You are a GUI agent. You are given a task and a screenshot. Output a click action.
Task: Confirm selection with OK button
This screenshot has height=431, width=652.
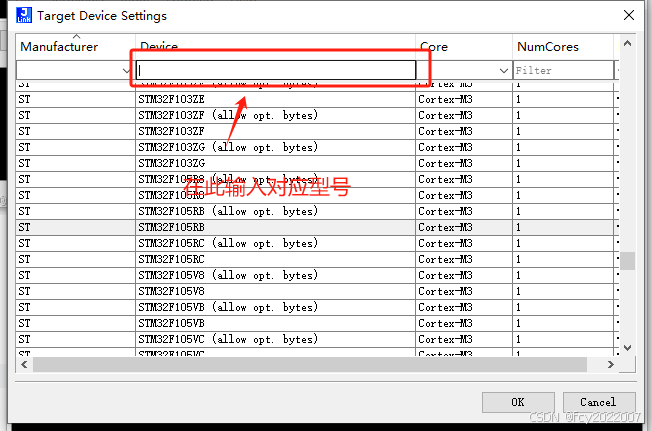tap(518, 402)
